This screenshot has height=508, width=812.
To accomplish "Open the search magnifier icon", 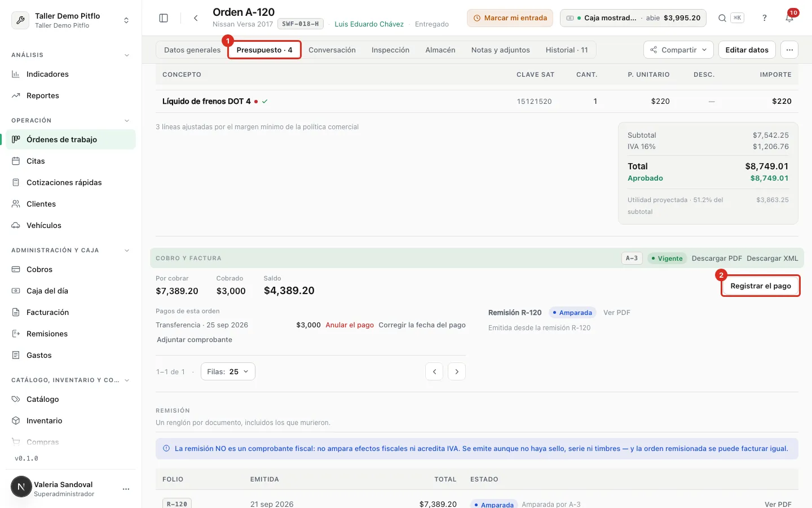I will [x=722, y=18].
